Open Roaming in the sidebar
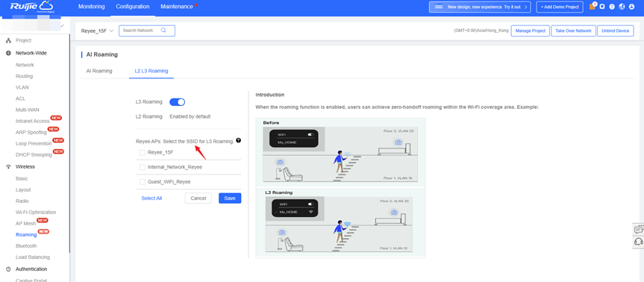Image resolution: width=644 pixels, height=282 pixels. 26,235
